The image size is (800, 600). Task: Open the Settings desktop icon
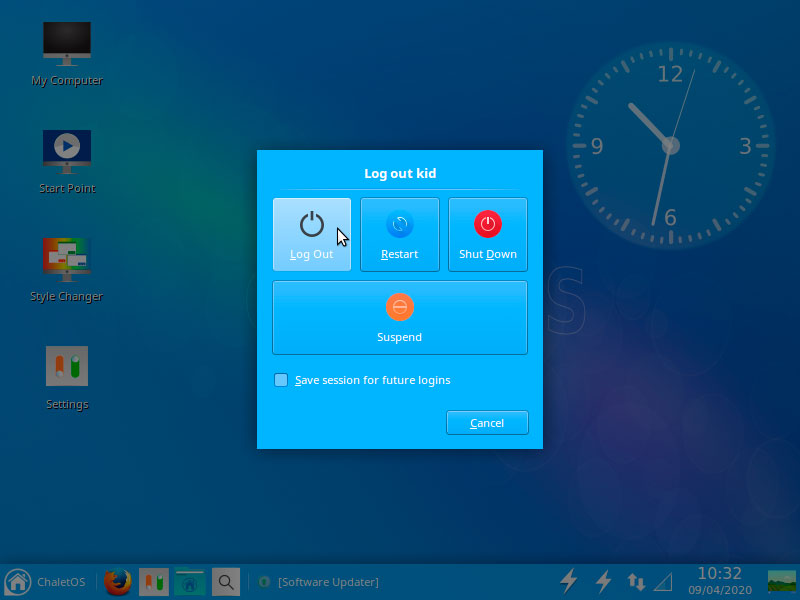pos(67,378)
